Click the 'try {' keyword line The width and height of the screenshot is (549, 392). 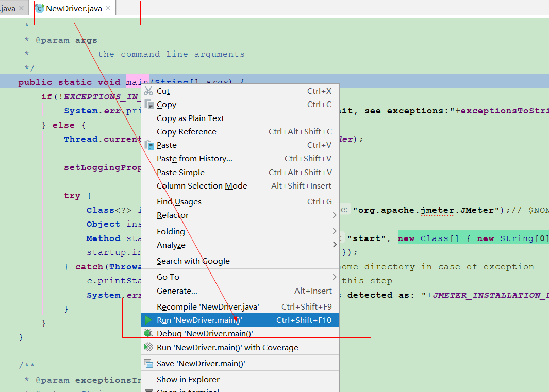[78, 196]
